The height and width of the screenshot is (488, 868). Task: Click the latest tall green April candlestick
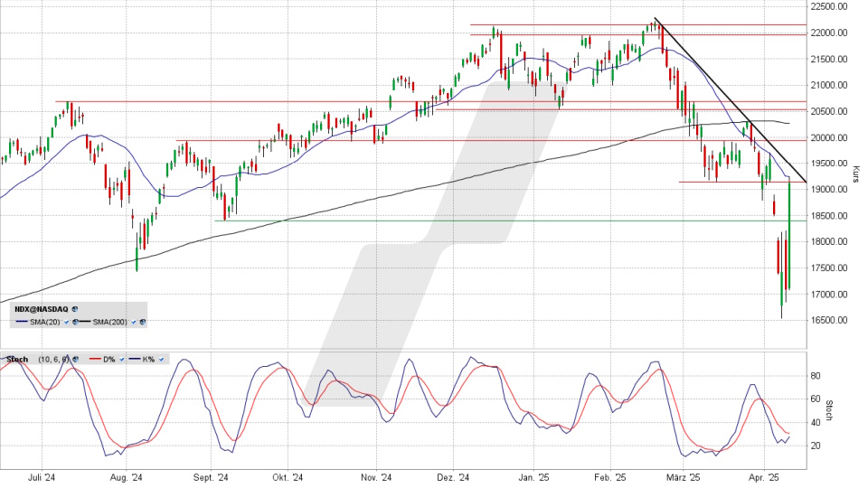[788, 235]
